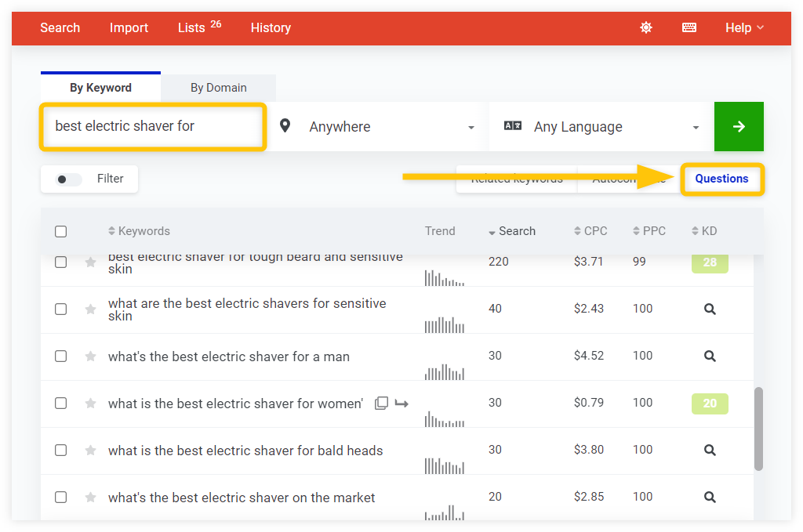The height and width of the screenshot is (532, 803).
Task: Click the arrow icon beside 'shaver for women' keyword
Action: (401, 404)
